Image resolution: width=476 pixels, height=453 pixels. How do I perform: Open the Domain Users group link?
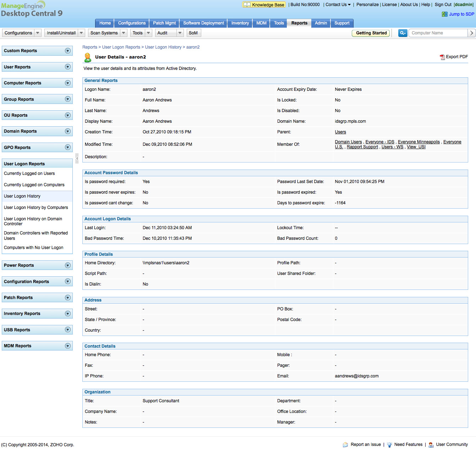point(348,142)
